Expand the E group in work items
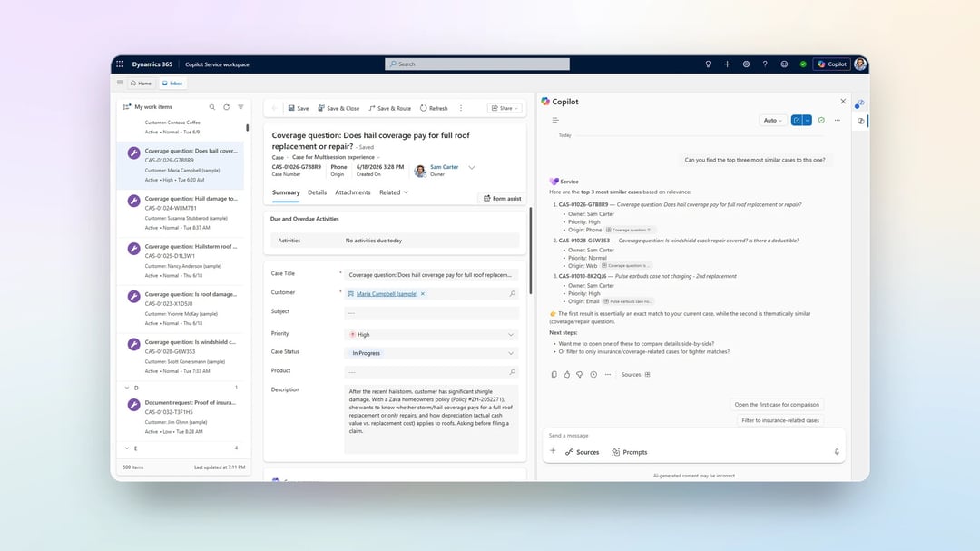This screenshot has height=551, width=980. coord(127,448)
